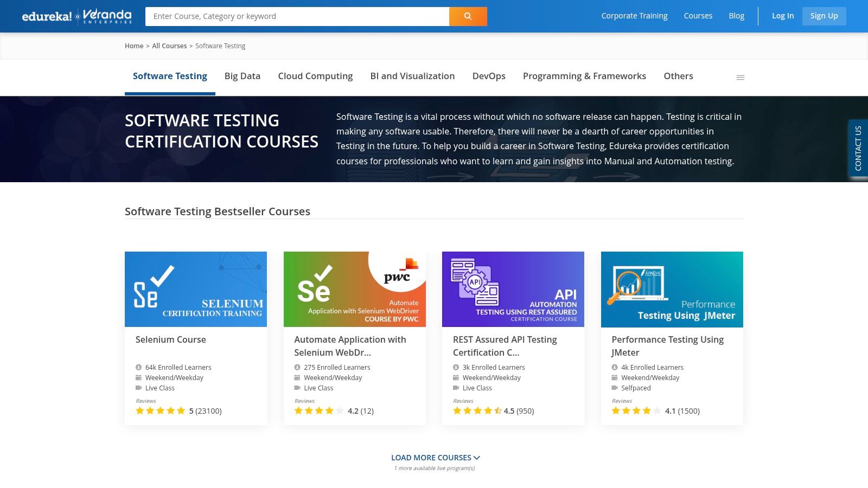Click All Courses in the breadcrumb
The height and width of the screenshot is (488, 868).
pyautogui.click(x=169, y=46)
